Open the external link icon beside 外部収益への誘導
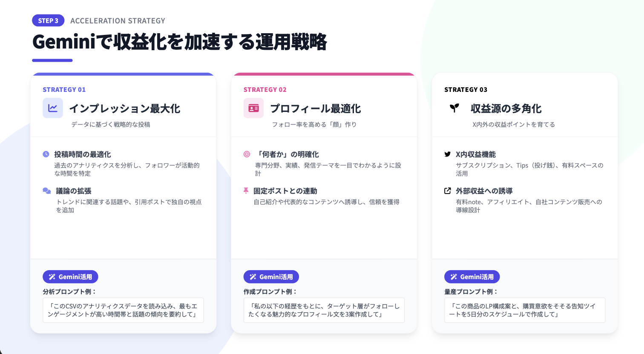This screenshot has height=354, width=644. click(x=448, y=191)
